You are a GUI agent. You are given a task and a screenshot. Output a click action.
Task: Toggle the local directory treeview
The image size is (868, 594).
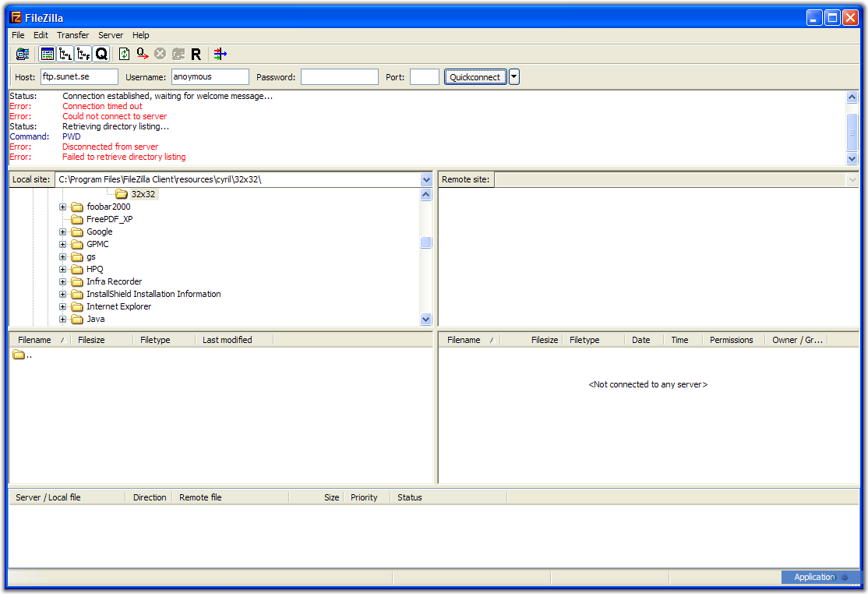coord(65,54)
